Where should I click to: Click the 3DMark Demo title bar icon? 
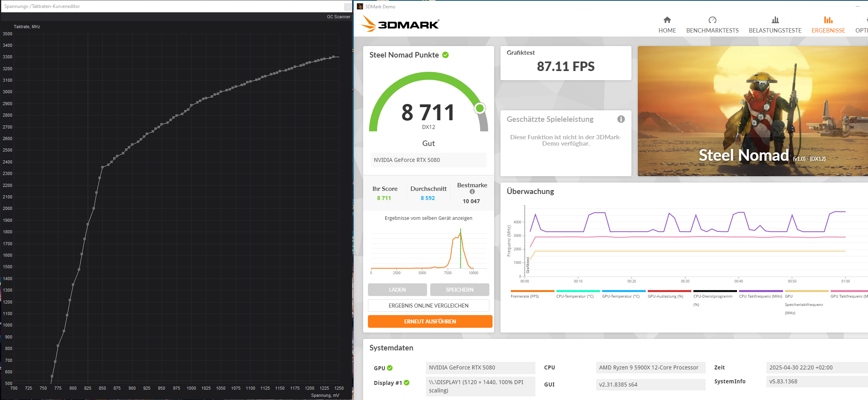point(360,6)
